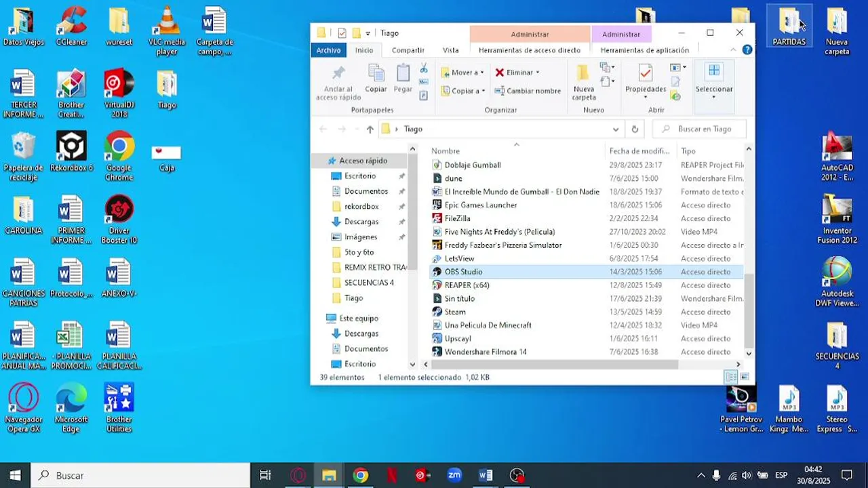This screenshot has width=868, height=488.
Task: Open PARTIDAS folder on desktop
Action: pyautogui.click(x=789, y=27)
